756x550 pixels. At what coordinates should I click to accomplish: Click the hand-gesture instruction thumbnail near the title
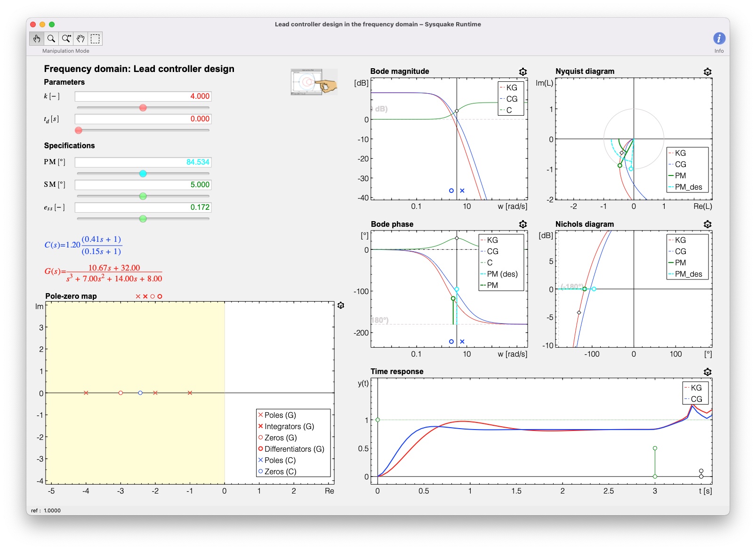pos(314,81)
